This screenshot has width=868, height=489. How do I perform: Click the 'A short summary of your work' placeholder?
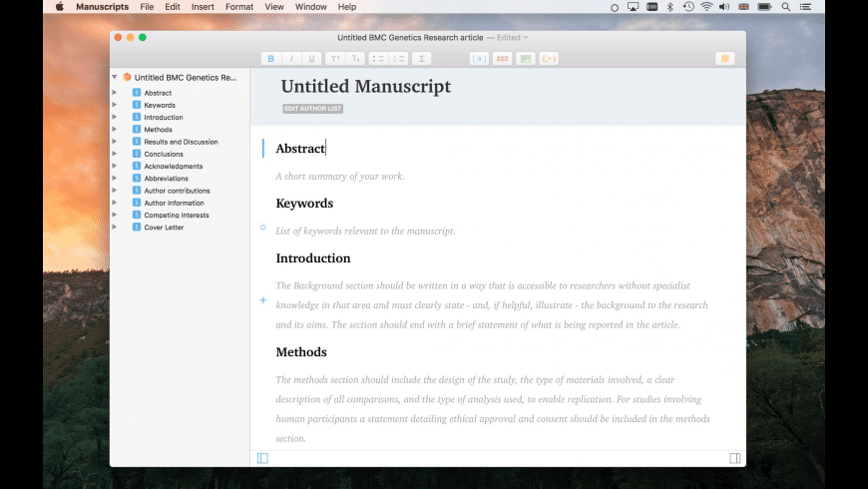(340, 176)
